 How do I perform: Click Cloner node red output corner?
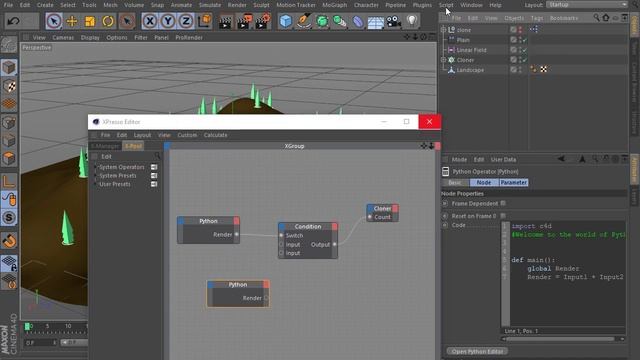[x=395, y=209]
